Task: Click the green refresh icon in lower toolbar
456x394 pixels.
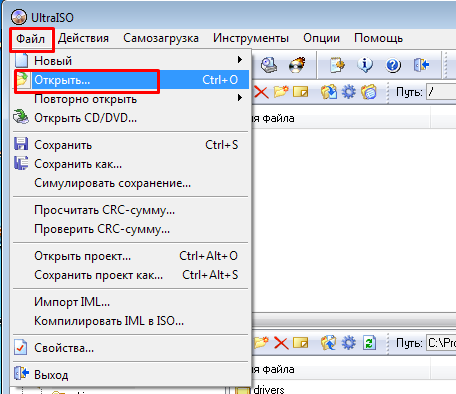Action: pos(369,343)
